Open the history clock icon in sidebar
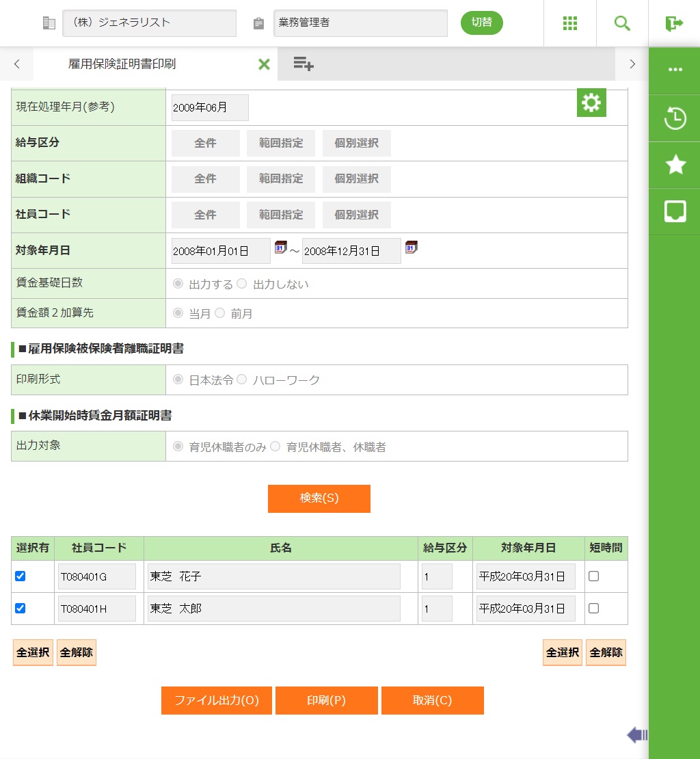Screen dimensions: 700x759 [x=675, y=118]
